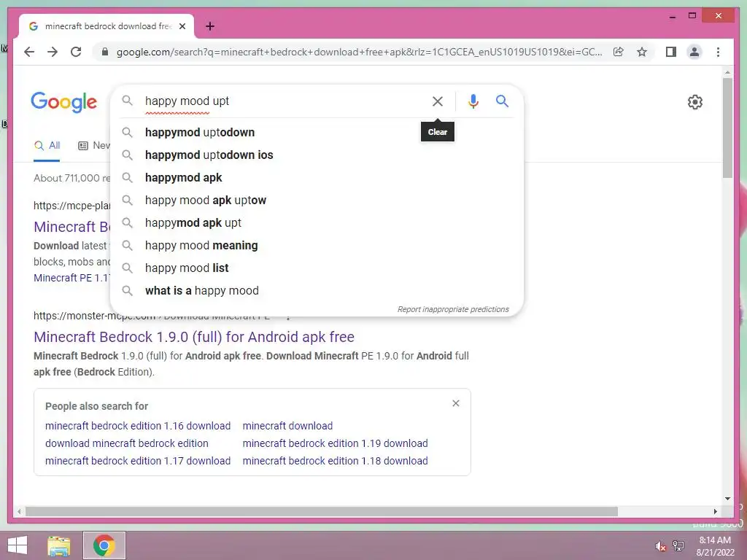Open Minecraft PE 1.1 sublink
The image size is (747, 560).
(x=72, y=278)
